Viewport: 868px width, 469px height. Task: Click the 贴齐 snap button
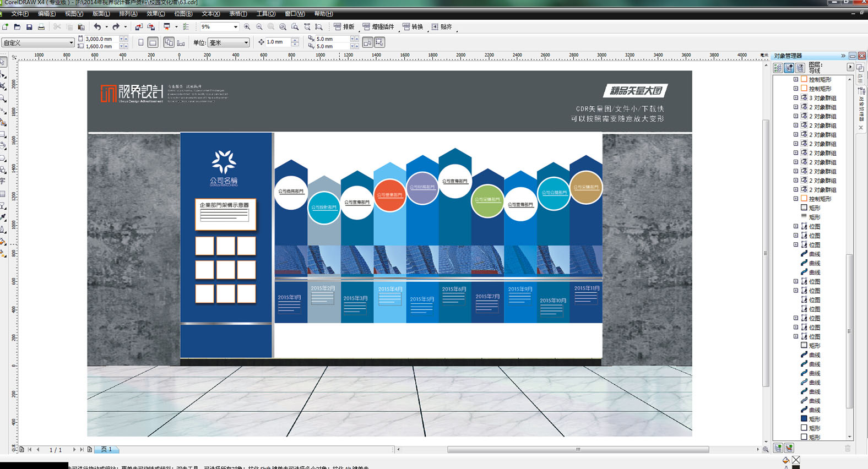tap(442, 26)
